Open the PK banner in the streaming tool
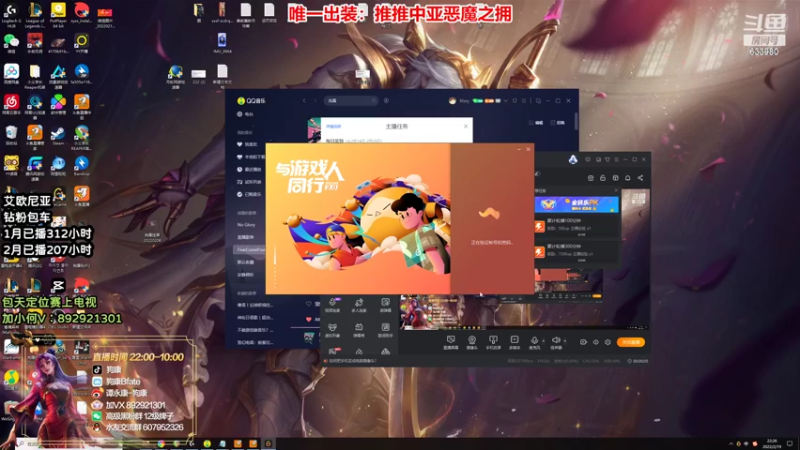Image resolution: width=800 pixels, height=450 pixels. 577,205
